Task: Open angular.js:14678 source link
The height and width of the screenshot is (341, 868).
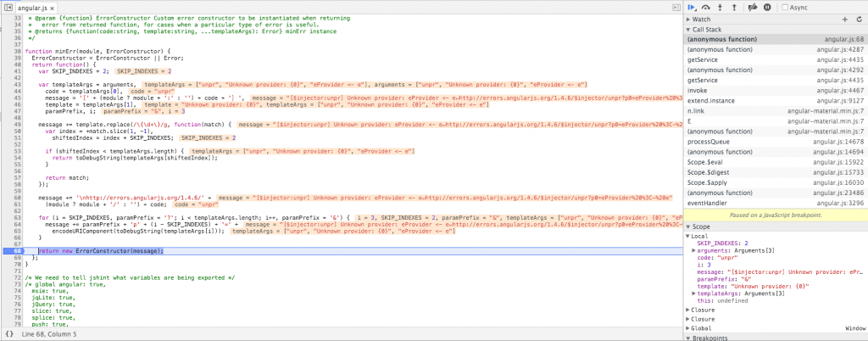Action: pos(838,142)
